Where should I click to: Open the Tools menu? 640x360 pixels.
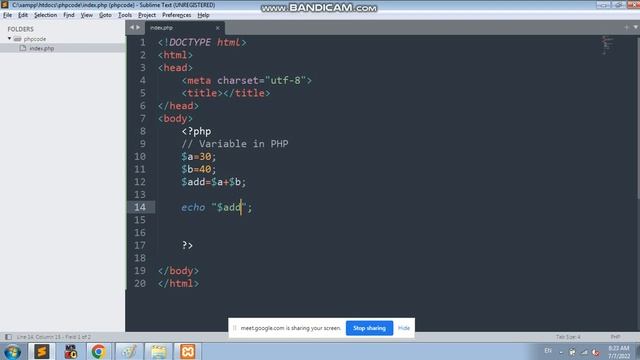(x=125, y=15)
